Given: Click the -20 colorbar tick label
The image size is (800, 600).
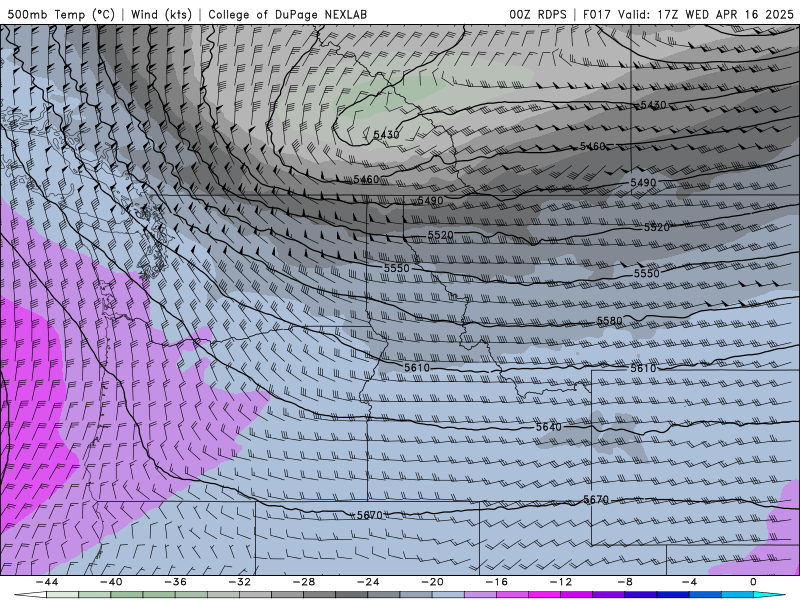Looking at the screenshot, I should click(x=432, y=582).
